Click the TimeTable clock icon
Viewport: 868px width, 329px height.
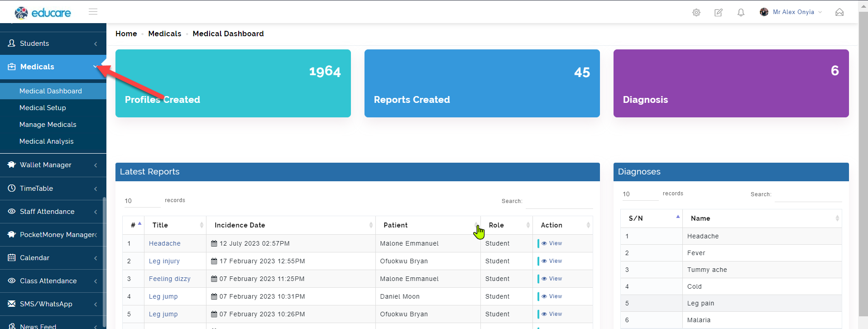point(12,188)
